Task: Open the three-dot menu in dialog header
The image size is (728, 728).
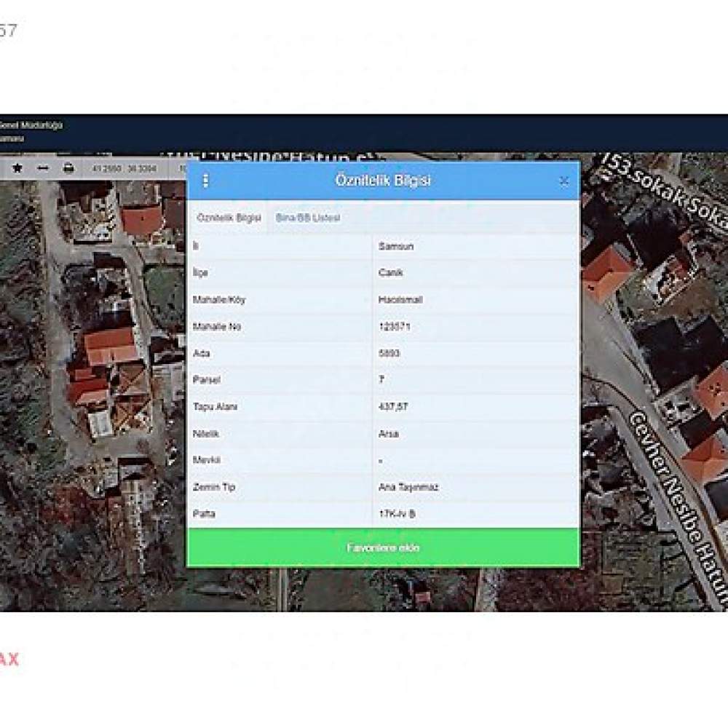Action: pyautogui.click(x=206, y=181)
